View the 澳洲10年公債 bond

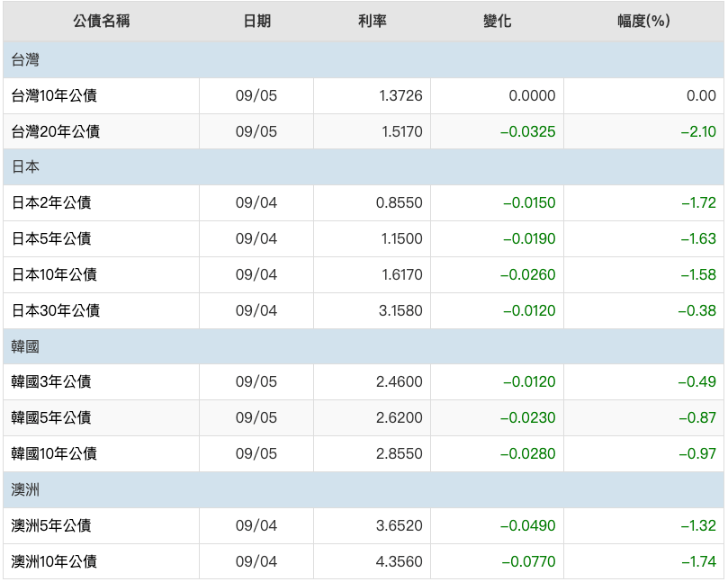[55, 562]
